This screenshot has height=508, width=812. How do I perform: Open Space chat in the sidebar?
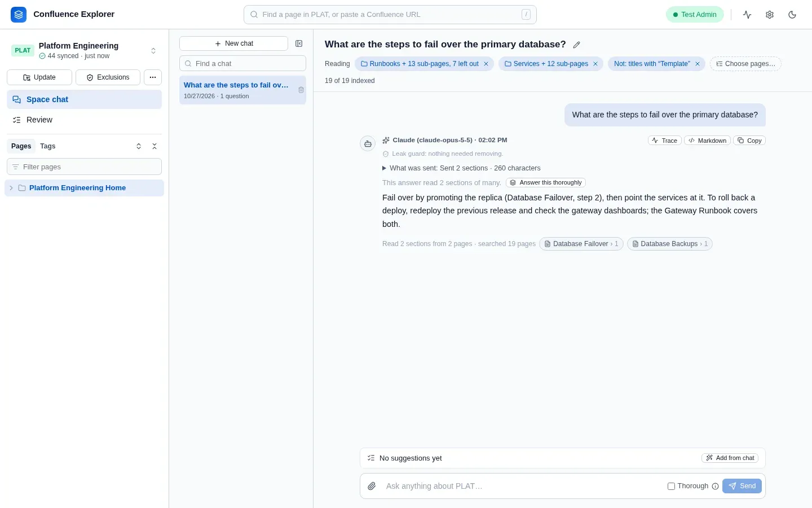84,99
